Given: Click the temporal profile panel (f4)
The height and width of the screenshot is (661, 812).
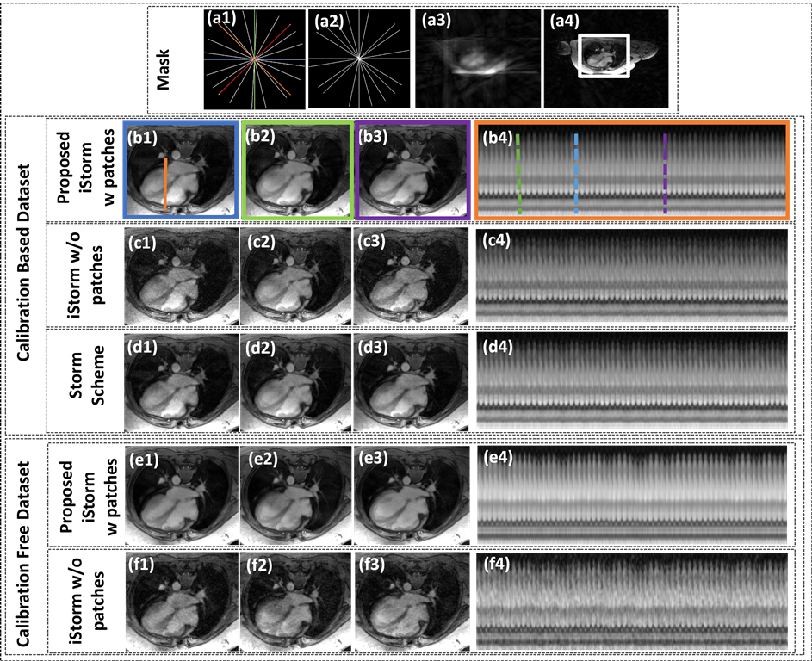Looking at the screenshot, I should pyautogui.click(x=631, y=602).
